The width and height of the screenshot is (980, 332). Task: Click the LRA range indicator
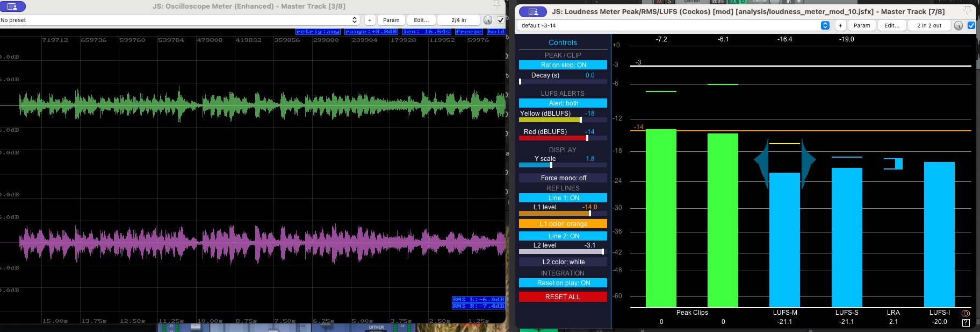pos(893,164)
